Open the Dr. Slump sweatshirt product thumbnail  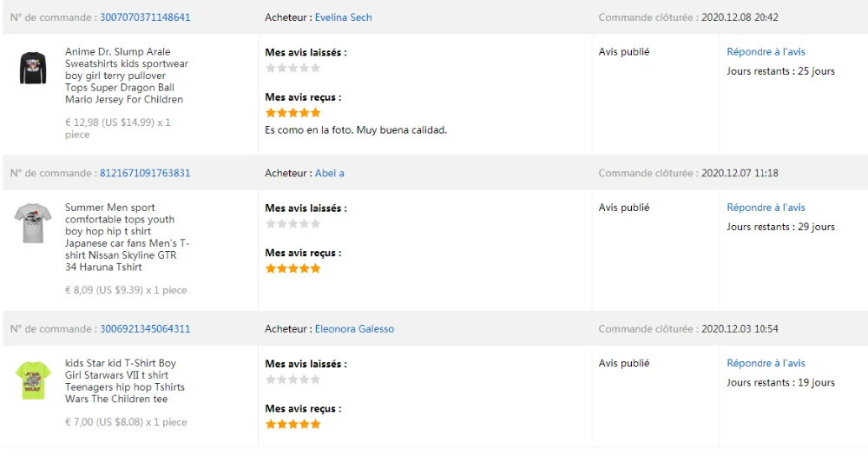(x=33, y=68)
